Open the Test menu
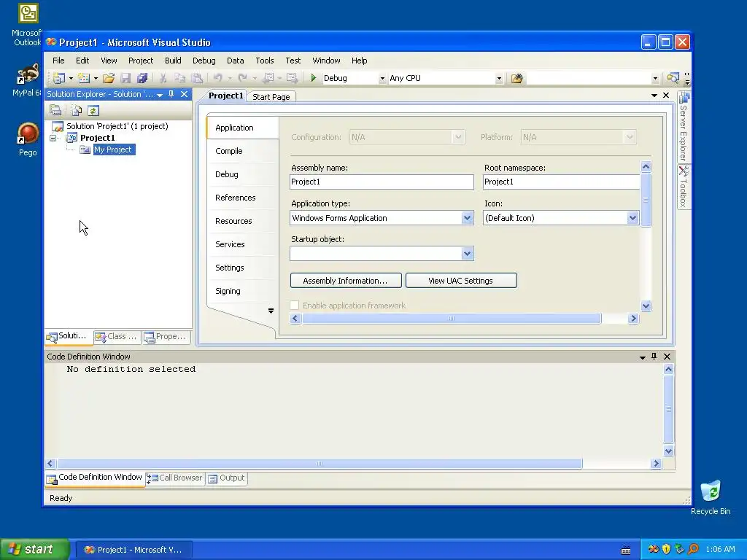 [x=293, y=61]
